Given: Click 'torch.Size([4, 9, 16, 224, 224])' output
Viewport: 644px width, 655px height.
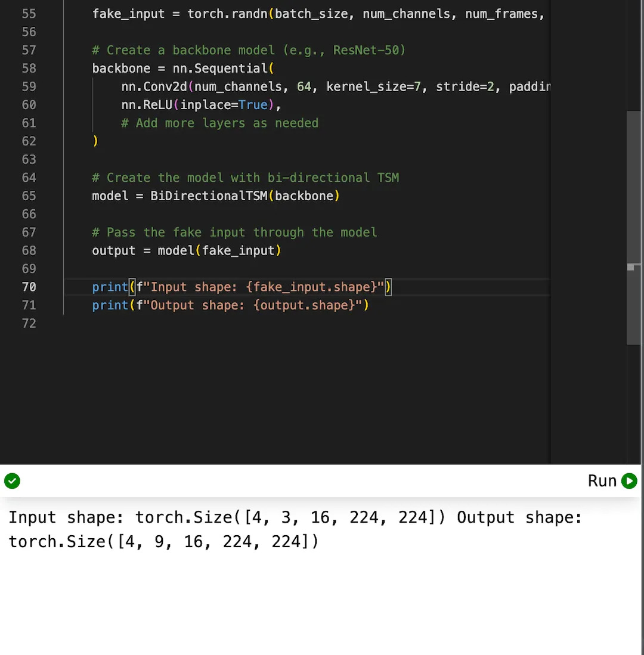Looking at the screenshot, I should click(164, 541).
